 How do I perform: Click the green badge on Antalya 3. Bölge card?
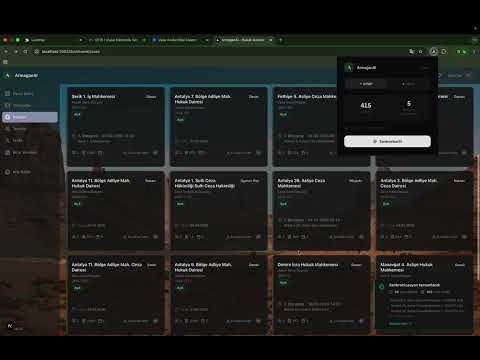(x=386, y=204)
